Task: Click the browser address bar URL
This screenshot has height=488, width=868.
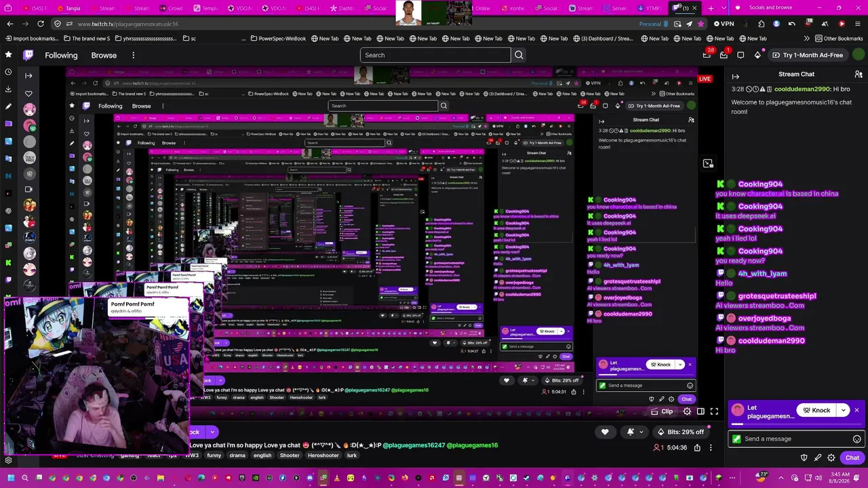Action: [128, 24]
